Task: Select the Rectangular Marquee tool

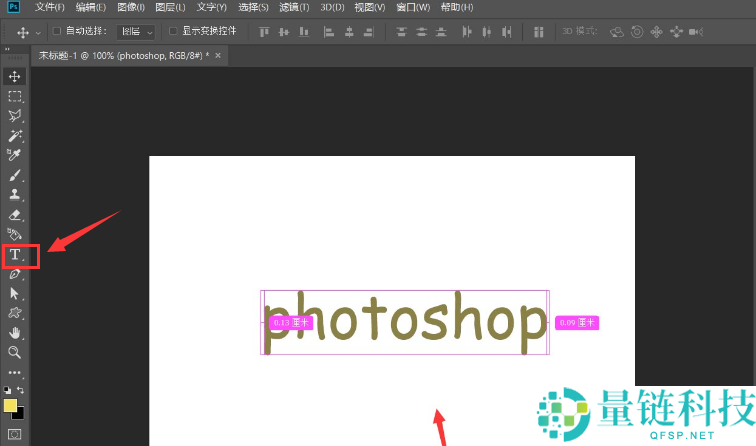Action: 15,96
